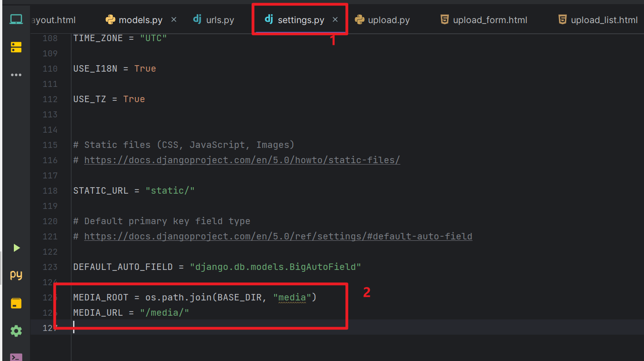
Task: Close the models.py tab
Action: (x=174, y=19)
